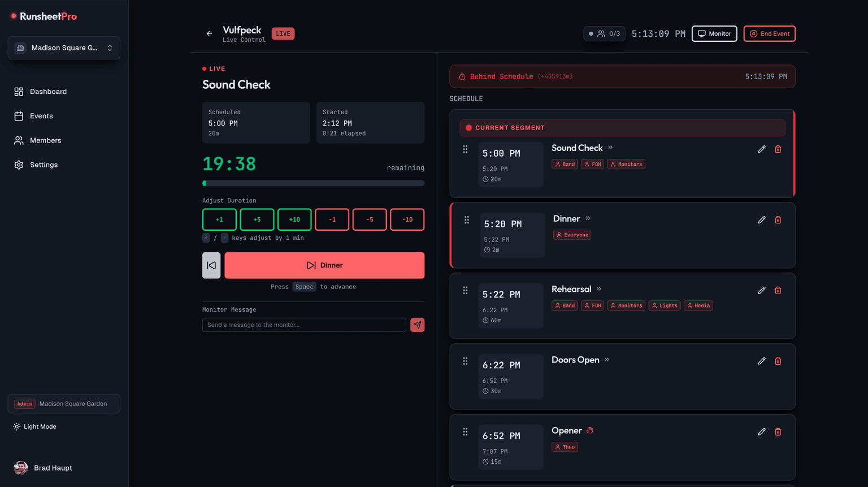Screen dimensions: 868x487
Task: Subtract 1 minute from the duration
Action: coord(332,219)
